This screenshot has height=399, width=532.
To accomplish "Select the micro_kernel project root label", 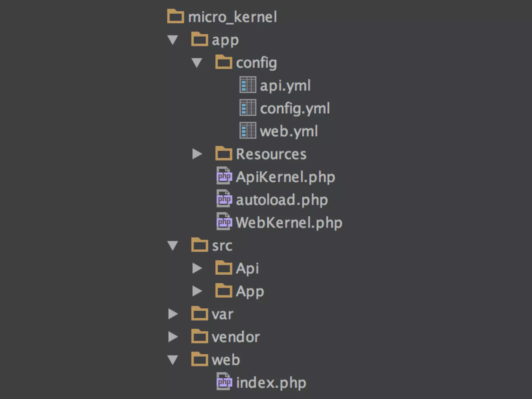I will pyautogui.click(x=232, y=17).
